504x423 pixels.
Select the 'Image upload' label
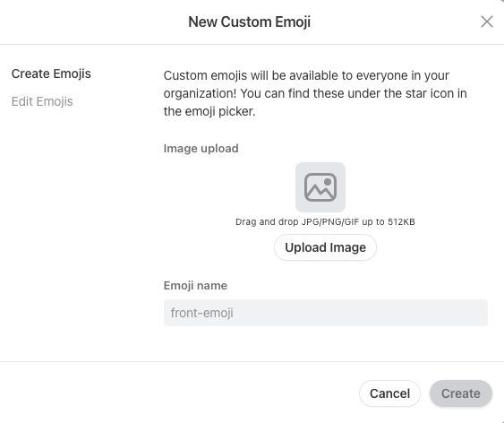(x=201, y=148)
